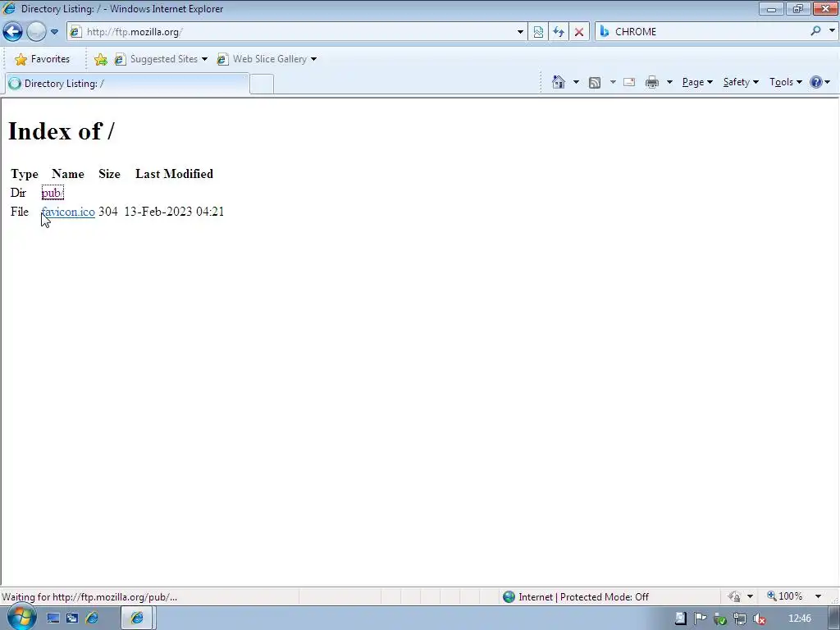Viewport: 840px width, 630px height.
Task: Click the Size column header text
Action: tap(109, 174)
